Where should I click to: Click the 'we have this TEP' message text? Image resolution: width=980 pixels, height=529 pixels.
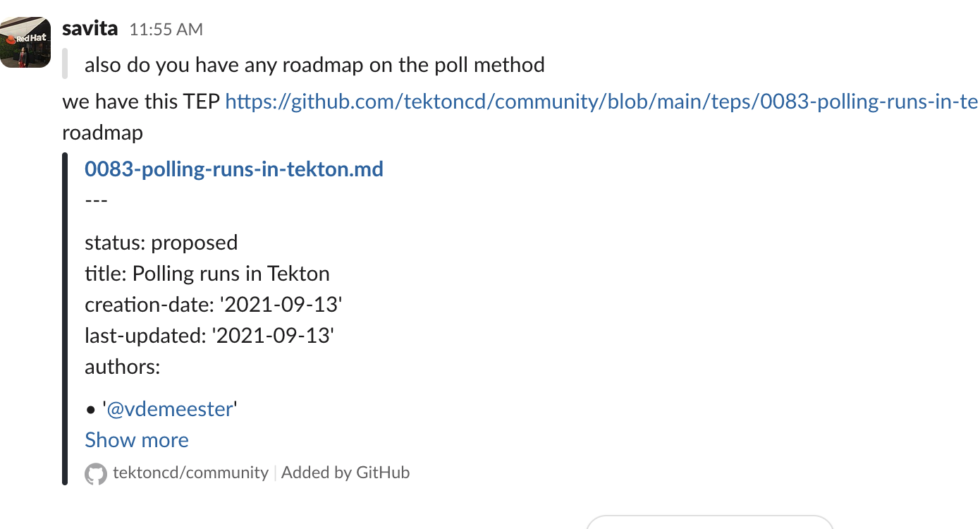click(x=141, y=102)
